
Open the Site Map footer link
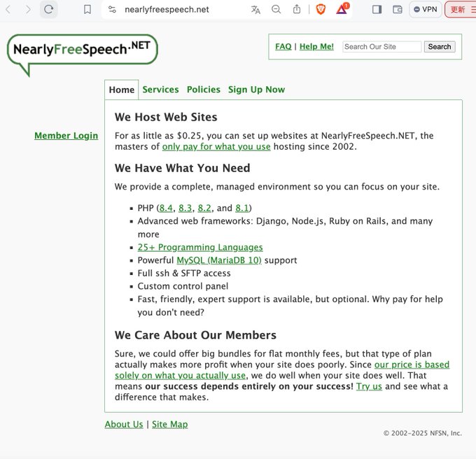click(x=169, y=425)
